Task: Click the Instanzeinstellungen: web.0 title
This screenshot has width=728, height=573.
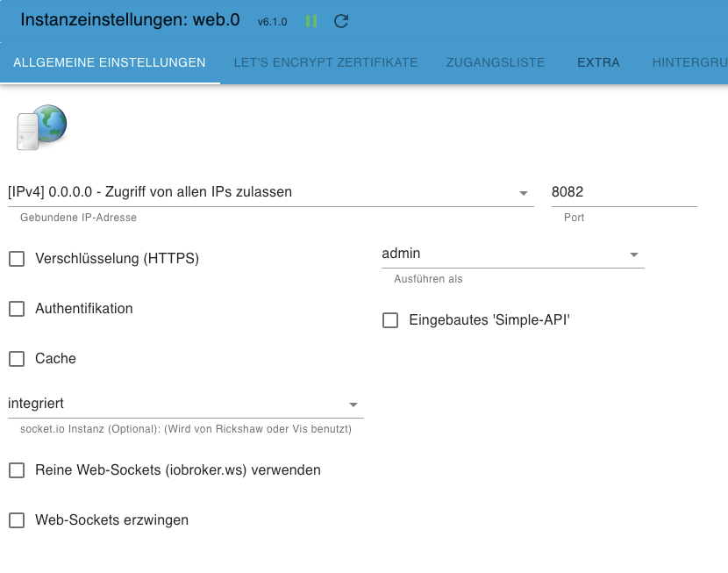Action: click(130, 19)
